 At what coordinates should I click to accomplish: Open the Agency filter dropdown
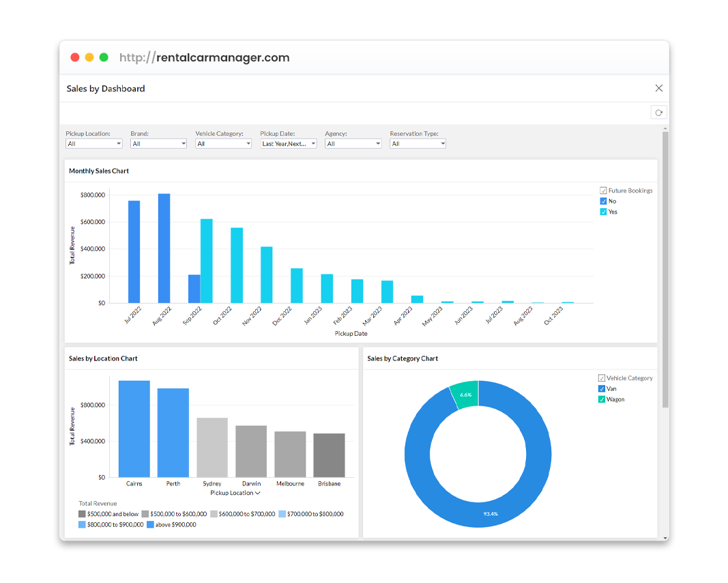(353, 143)
